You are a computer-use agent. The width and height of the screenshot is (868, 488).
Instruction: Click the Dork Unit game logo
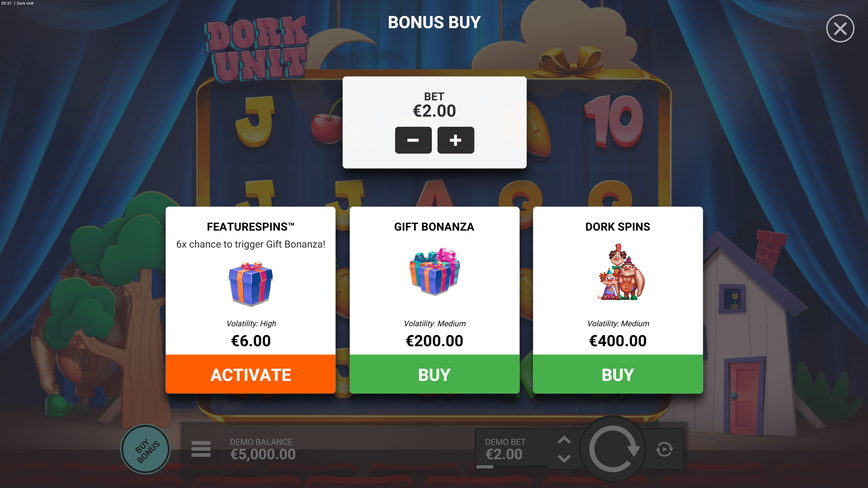(257, 49)
